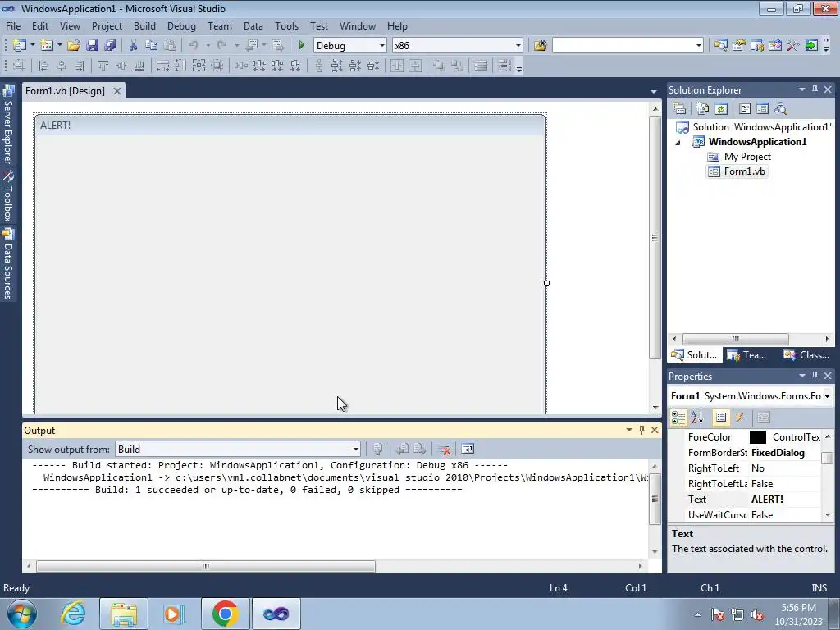Open Solution Explorer window position dropdown arrow
Image resolution: width=840 pixels, height=630 pixels.
pos(802,89)
